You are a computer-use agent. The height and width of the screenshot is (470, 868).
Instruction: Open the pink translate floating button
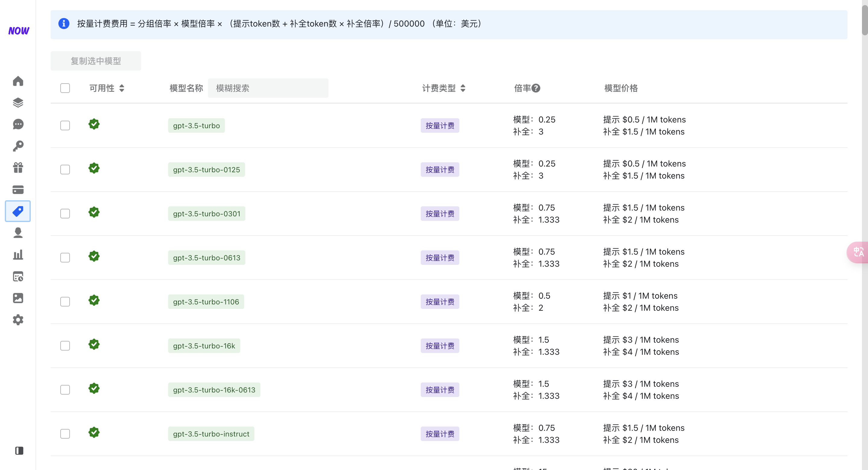point(858,252)
